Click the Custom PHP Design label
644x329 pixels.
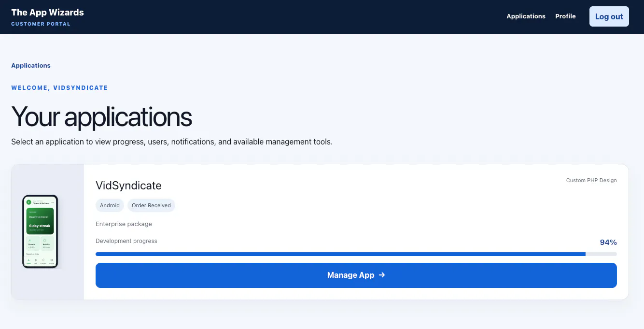pyautogui.click(x=591, y=180)
